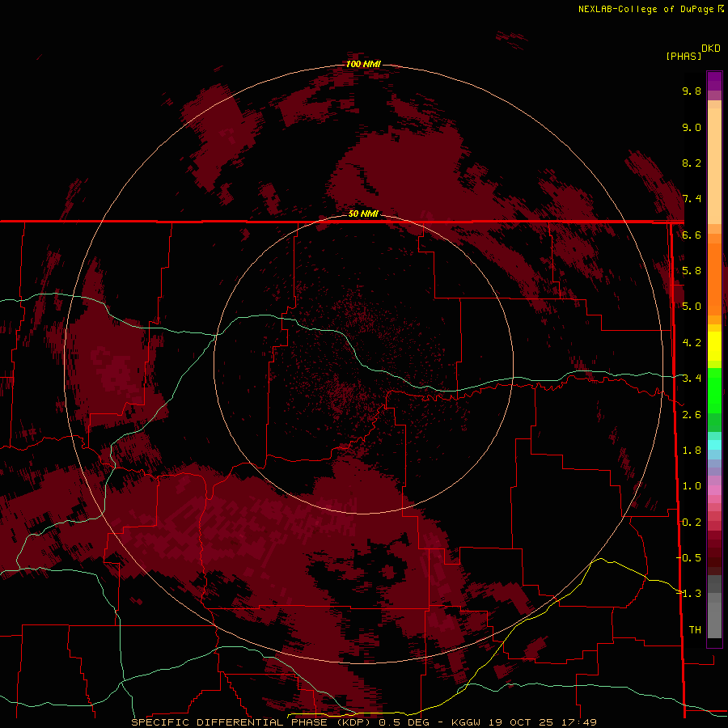This screenshot has height=728, width=728.
Task: Click the 8.2 value on color scale
Action: point(692,163)
